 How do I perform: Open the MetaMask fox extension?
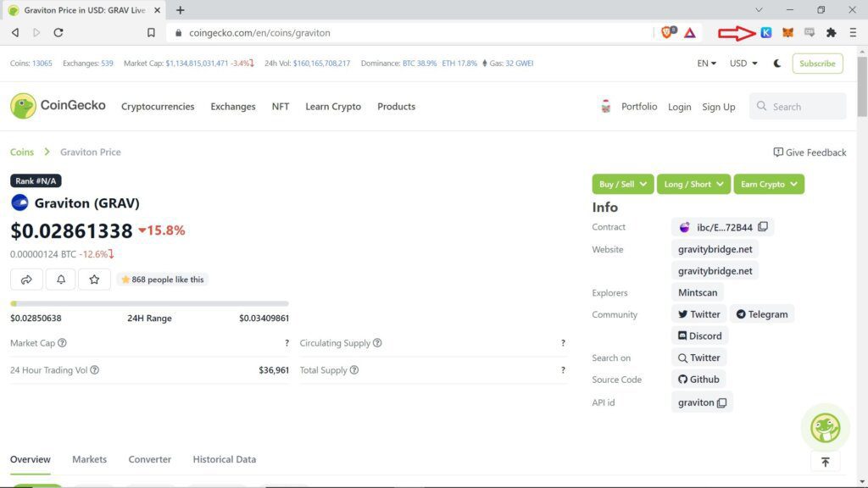[787, 33]
